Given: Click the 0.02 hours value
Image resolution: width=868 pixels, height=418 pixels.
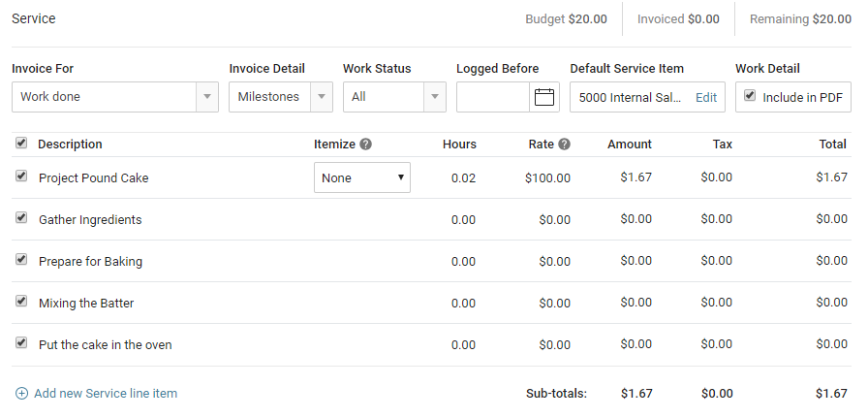Looking at the screenshot, I should 463,177.
